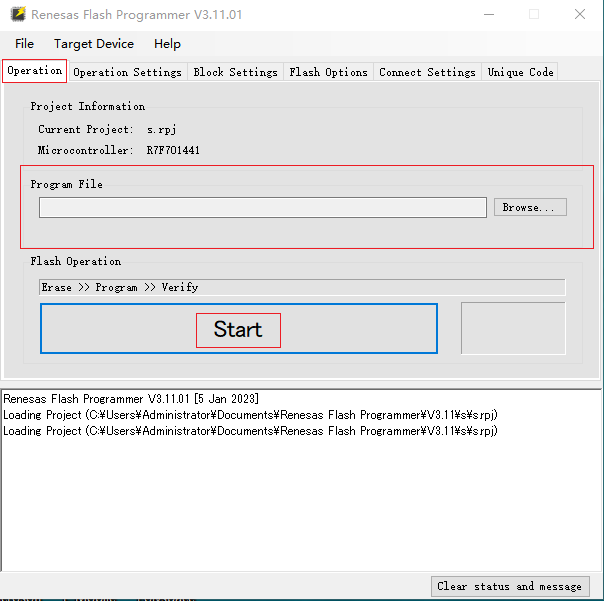
Task: Click the Program File path field
Action: 263,208
